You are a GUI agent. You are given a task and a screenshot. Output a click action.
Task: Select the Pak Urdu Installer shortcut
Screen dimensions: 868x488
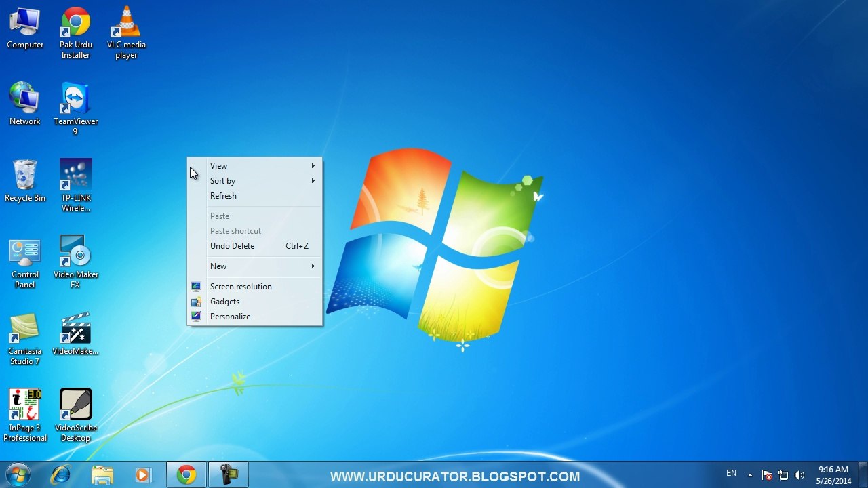pyautogui.click(x=75, y=33)
